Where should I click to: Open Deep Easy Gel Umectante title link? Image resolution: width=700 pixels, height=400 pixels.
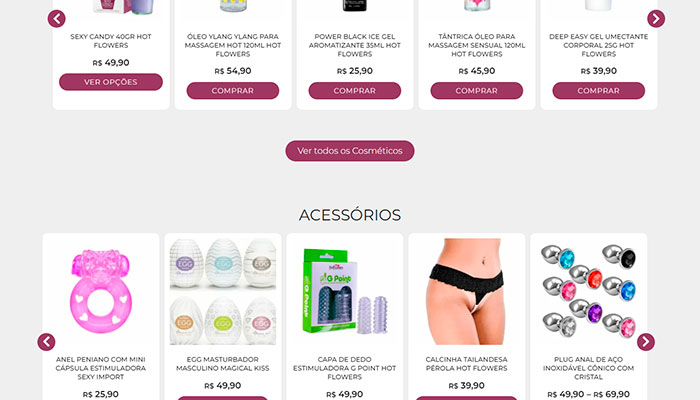click(x=598, y=45)
